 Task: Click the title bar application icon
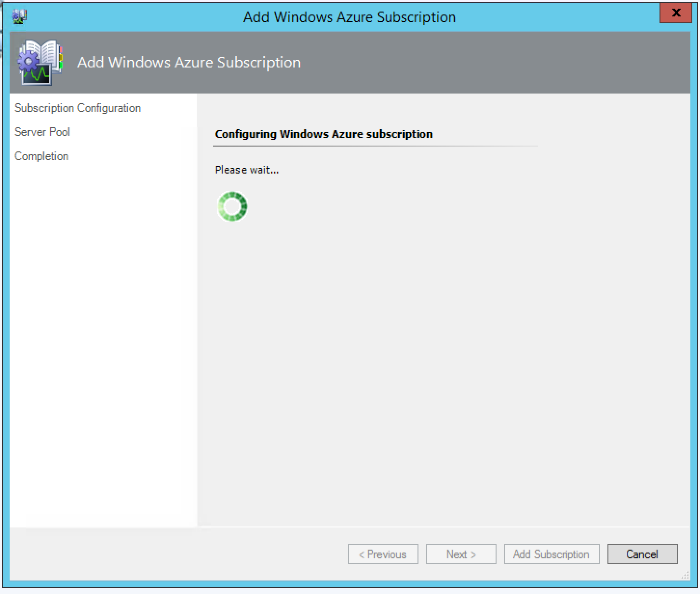20,16
